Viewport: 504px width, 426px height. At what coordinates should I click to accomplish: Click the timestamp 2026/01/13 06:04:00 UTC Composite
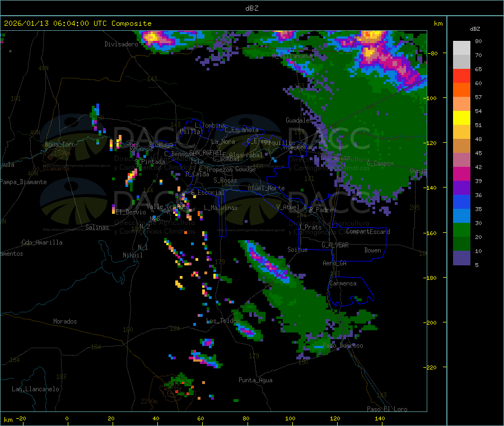point(77,24)
